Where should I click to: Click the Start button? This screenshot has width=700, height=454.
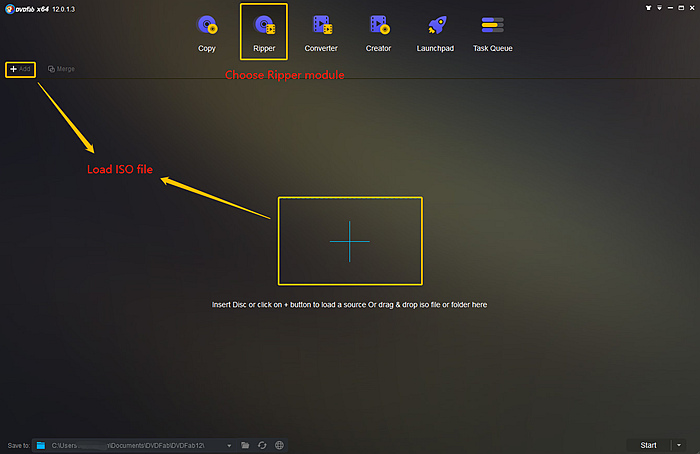648,445
